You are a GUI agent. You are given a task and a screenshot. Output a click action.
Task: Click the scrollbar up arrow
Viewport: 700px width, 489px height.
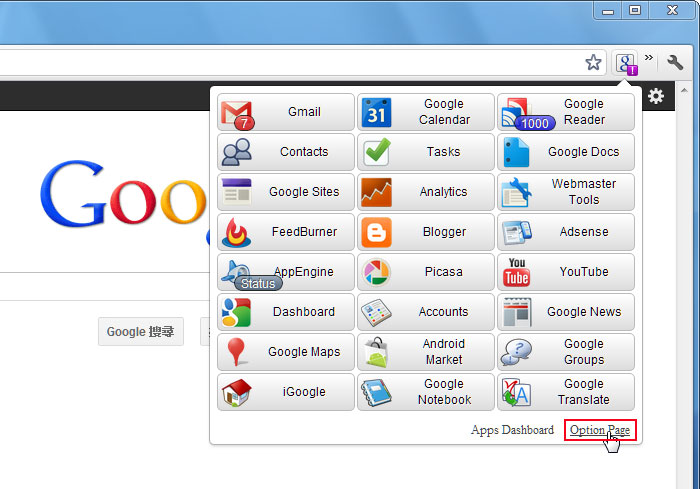684,91
